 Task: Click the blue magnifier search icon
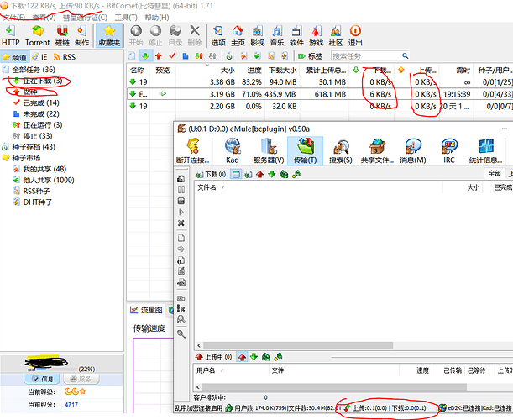point(405,56)
